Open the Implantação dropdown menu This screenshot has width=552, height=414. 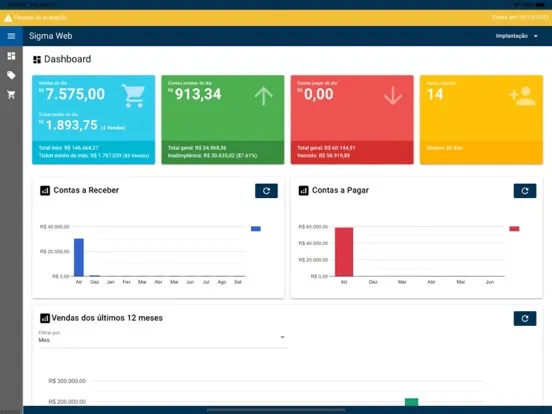[516, 36]
